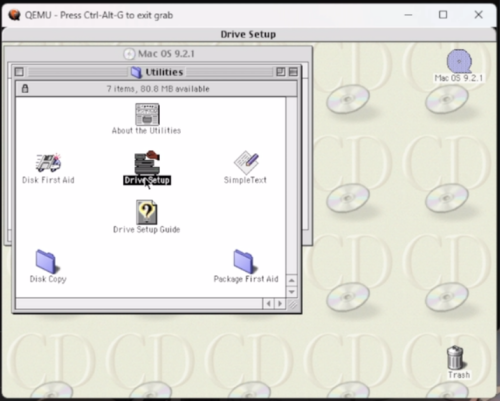Select the Drive Setup Guide help icon
Viewport: 500px width, 401px height.
click(x=147, y=212)
